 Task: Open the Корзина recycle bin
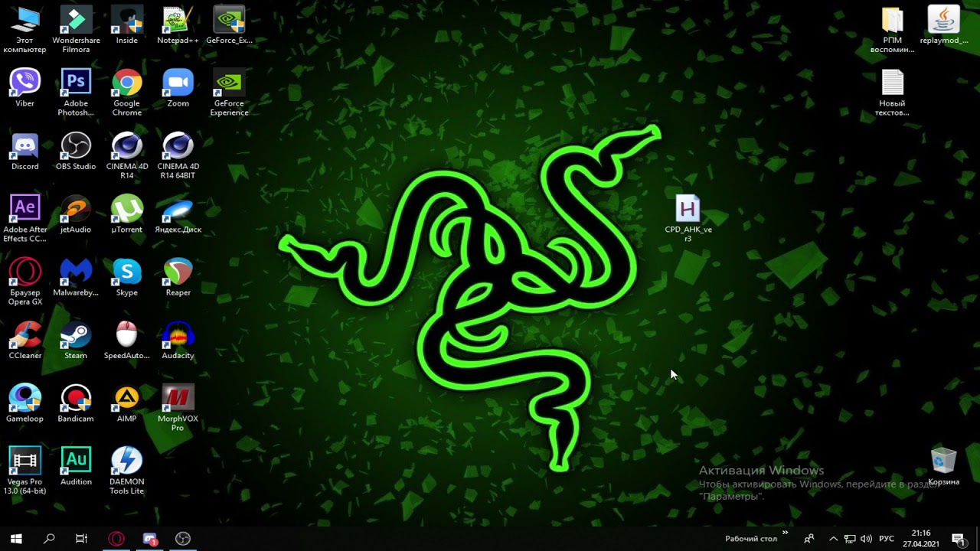pyautogui.click(x=944, y=467)
